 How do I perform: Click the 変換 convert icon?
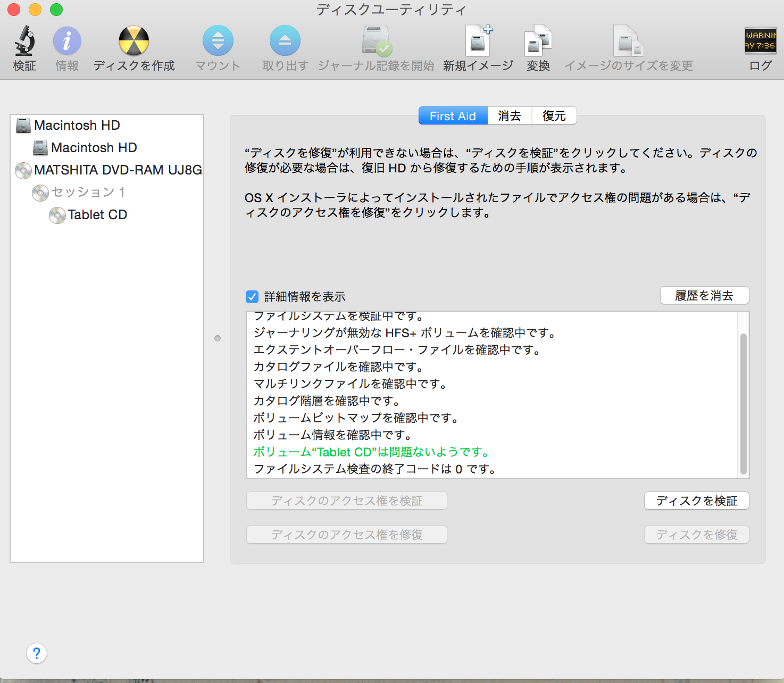pos(538,41)
